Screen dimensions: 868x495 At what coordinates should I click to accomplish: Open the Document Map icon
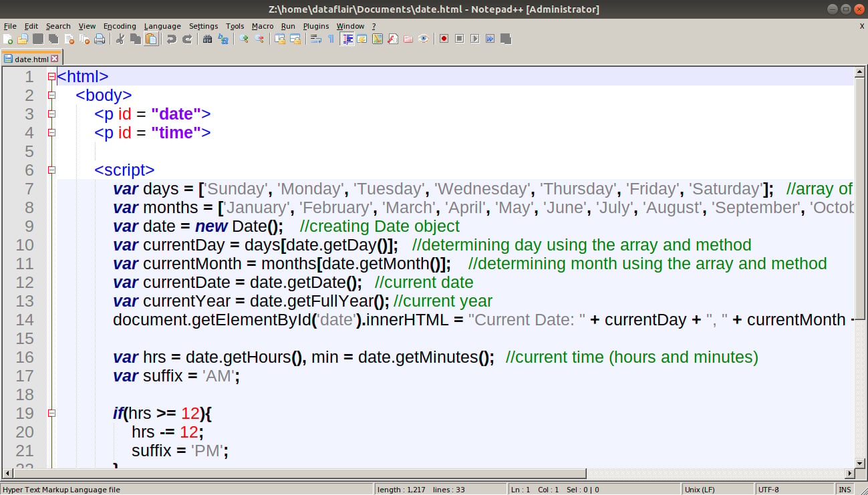point(378,39)
